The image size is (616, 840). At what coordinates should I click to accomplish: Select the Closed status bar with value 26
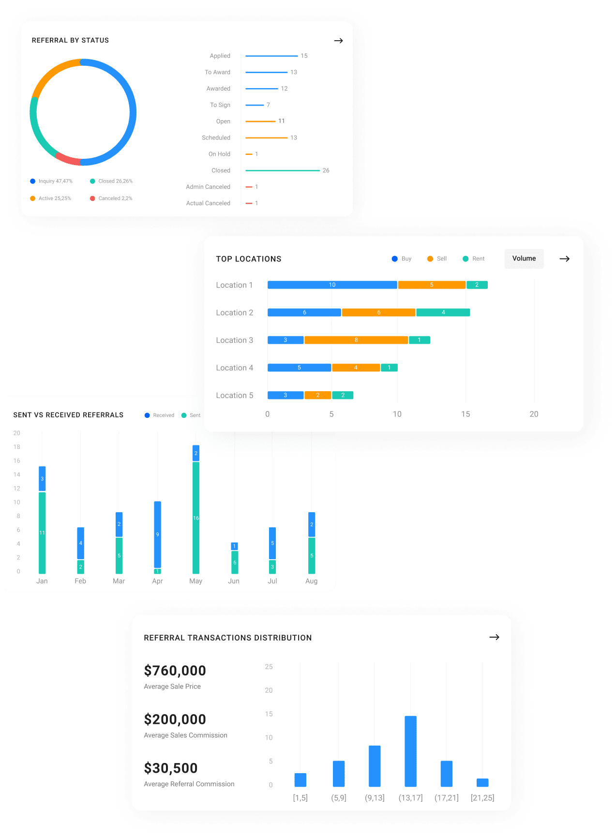283,170
